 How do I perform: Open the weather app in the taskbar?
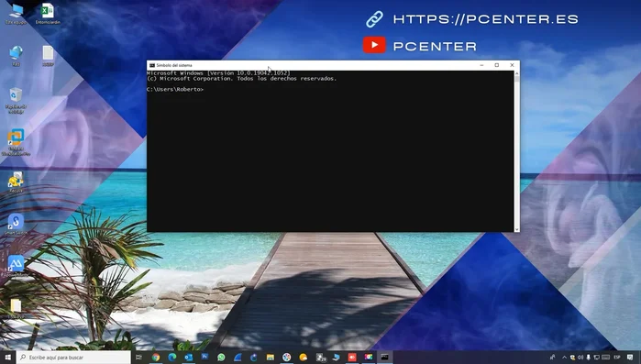[303, 358]
